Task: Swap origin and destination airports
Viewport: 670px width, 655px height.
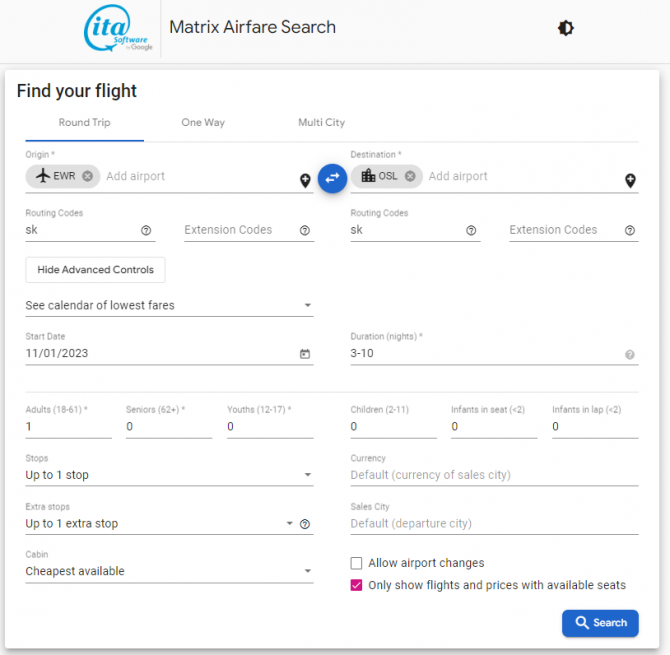Action: pyautogui.click(x=332, y=177)
